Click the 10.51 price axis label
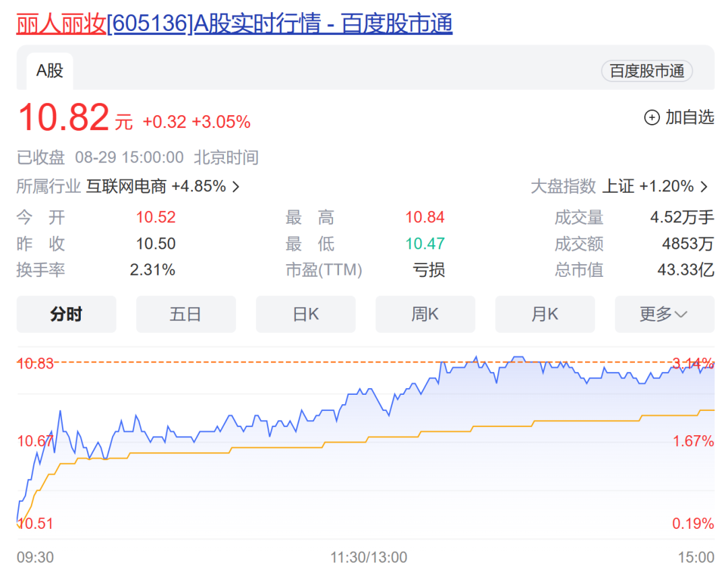 click(x=35, y=523)
